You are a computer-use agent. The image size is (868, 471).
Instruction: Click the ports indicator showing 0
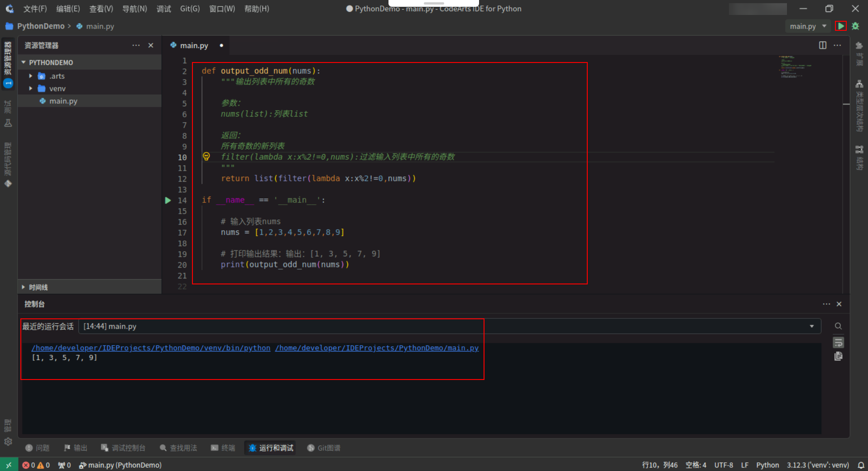click(x=64, y=465)
